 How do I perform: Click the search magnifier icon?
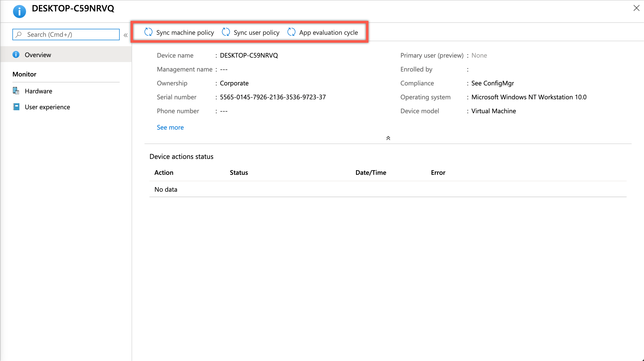pos(19,34)
